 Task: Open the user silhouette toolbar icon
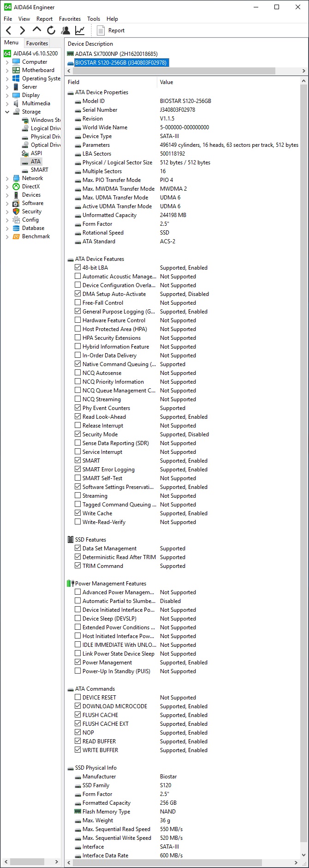[x=66, y=30]
